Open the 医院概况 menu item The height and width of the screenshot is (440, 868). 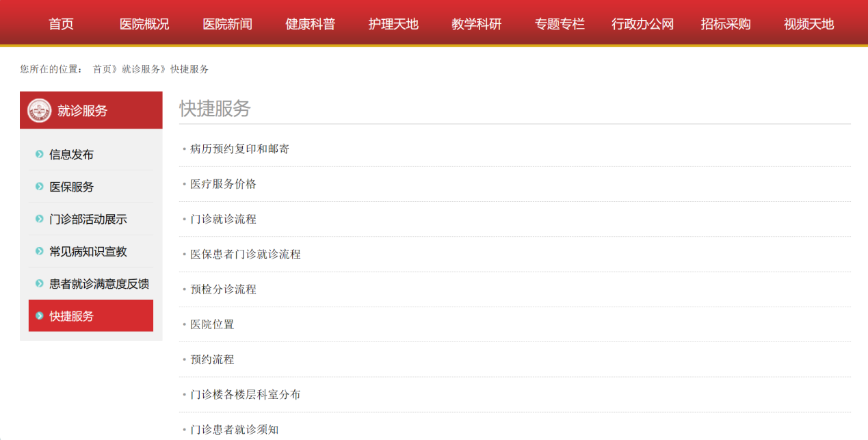144,24
